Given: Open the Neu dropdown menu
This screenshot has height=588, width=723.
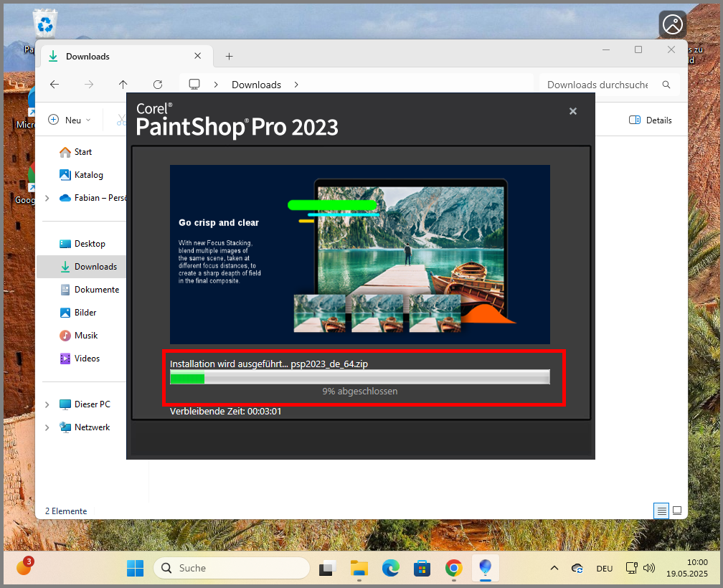Looking at the screenshot, I should [69, 120].
